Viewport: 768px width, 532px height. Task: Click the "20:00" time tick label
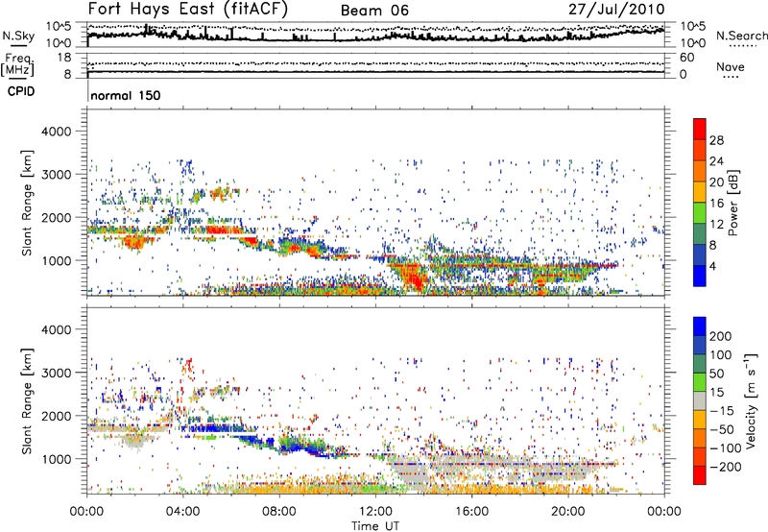pos(567,512)
